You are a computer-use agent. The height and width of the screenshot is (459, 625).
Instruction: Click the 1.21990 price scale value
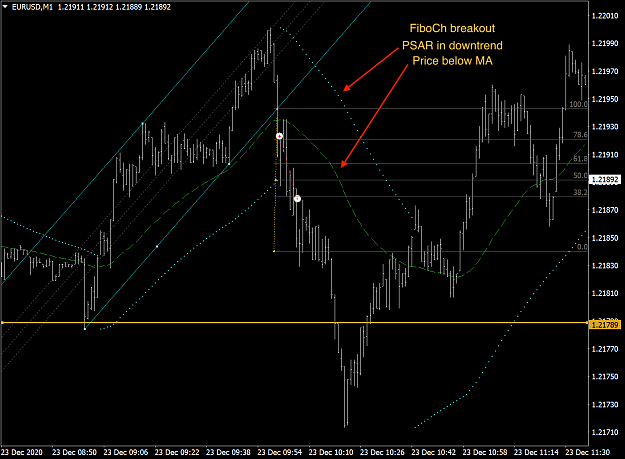tap(605, 43)
